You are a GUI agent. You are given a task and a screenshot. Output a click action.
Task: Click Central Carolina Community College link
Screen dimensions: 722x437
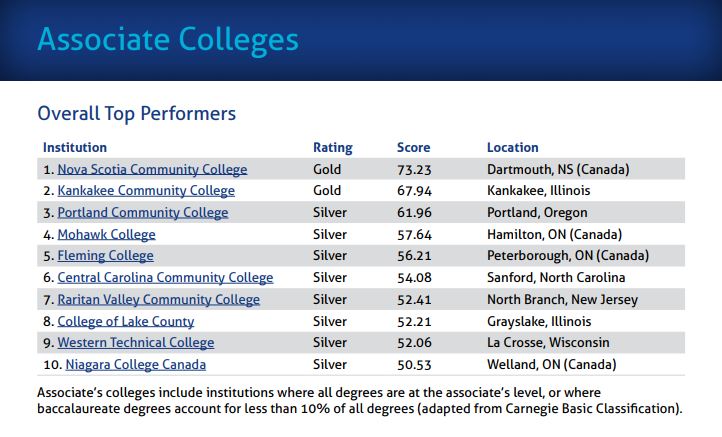pos(165,278)
